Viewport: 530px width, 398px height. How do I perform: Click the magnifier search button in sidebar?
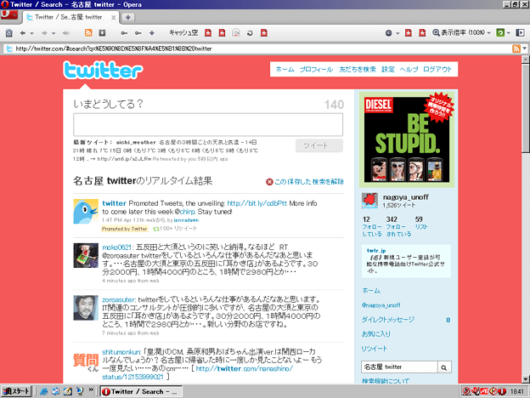(x=444, y=367)
